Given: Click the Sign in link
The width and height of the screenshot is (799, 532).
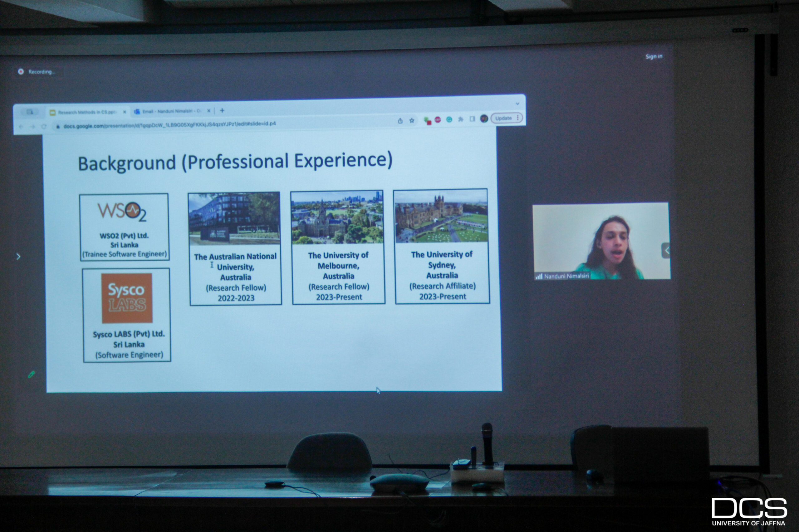Looking at the screenshot, I should point(654,56).
